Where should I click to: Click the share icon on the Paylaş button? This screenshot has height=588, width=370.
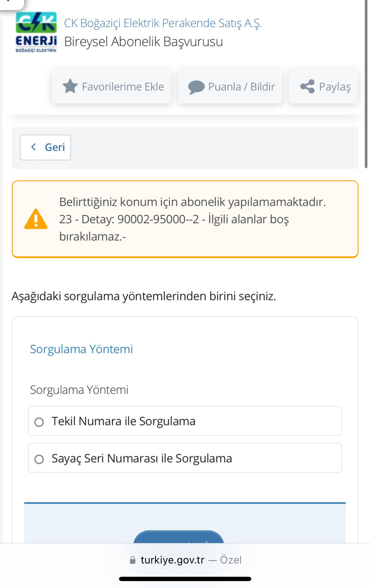[x=307, y=86]
